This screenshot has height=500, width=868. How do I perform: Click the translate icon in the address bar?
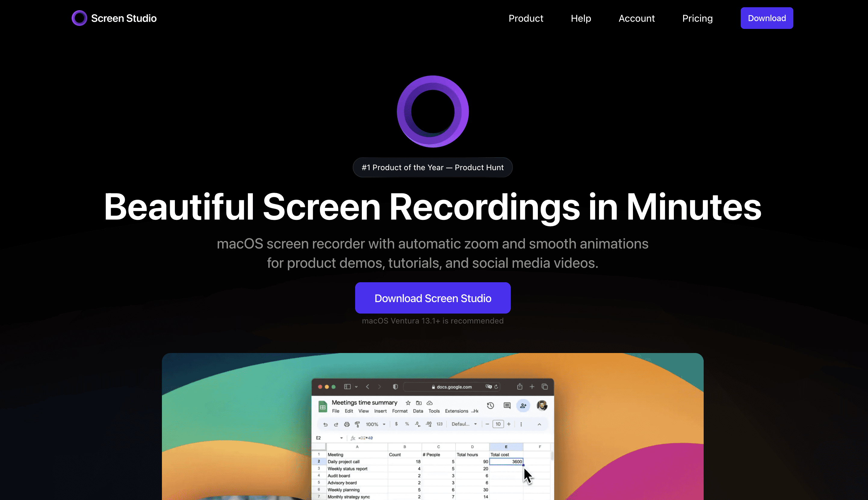pyautogui.click(x=488, y=387)
